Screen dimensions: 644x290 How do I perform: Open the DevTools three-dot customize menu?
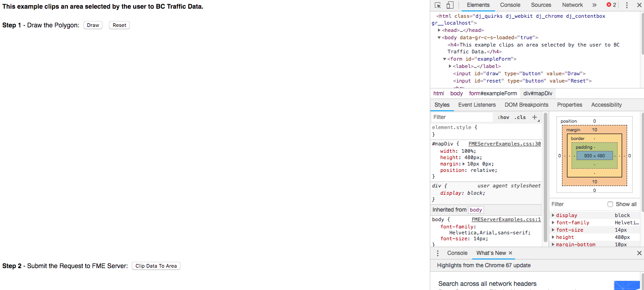[627, 5]
